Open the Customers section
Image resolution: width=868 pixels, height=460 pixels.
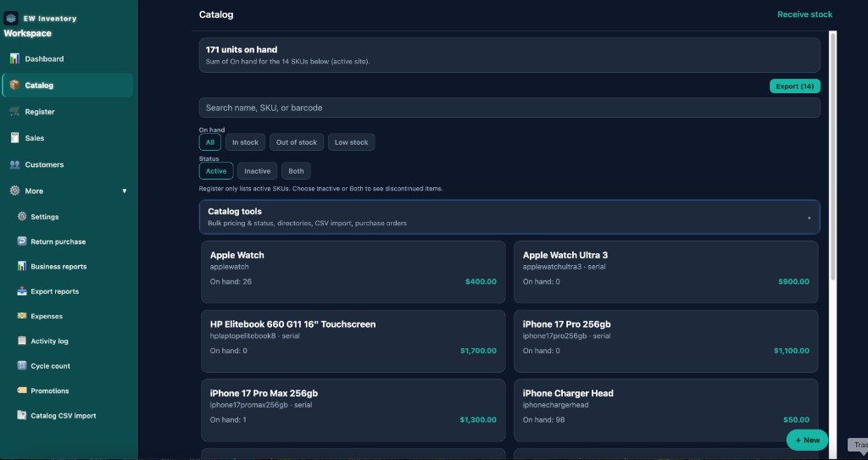click(67, 164)
